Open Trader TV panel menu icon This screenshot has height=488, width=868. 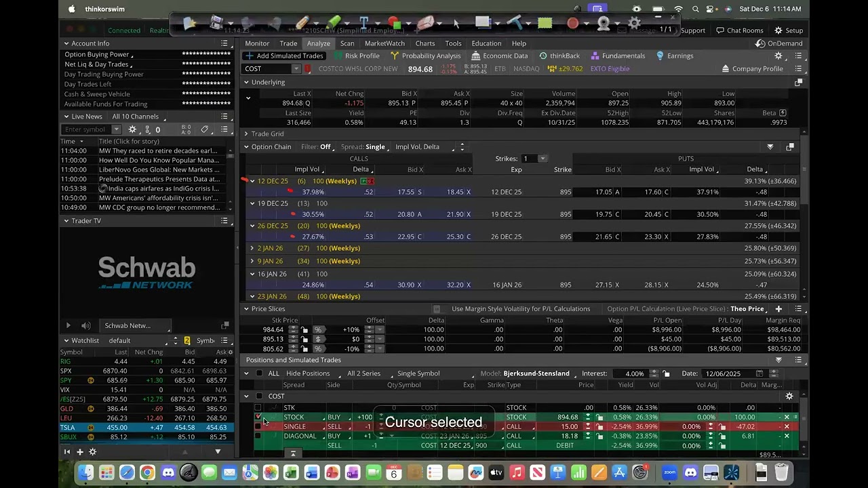(224, 221)
